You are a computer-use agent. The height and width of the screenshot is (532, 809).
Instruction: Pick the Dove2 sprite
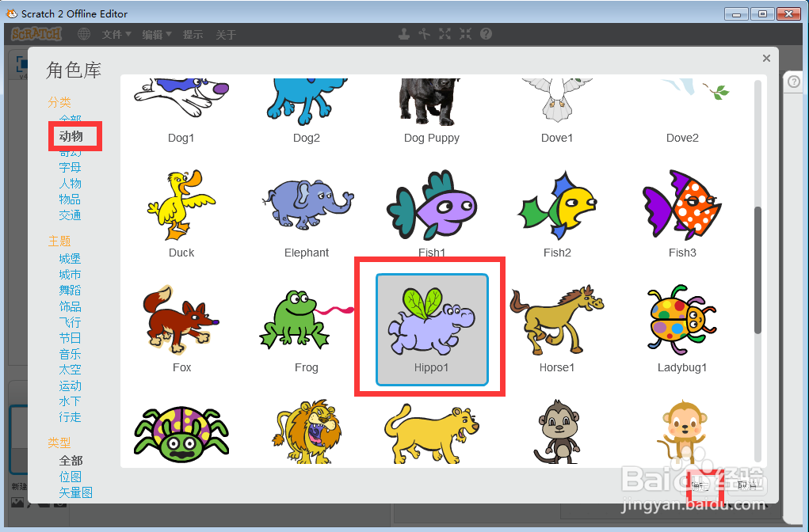click(682, 111)
